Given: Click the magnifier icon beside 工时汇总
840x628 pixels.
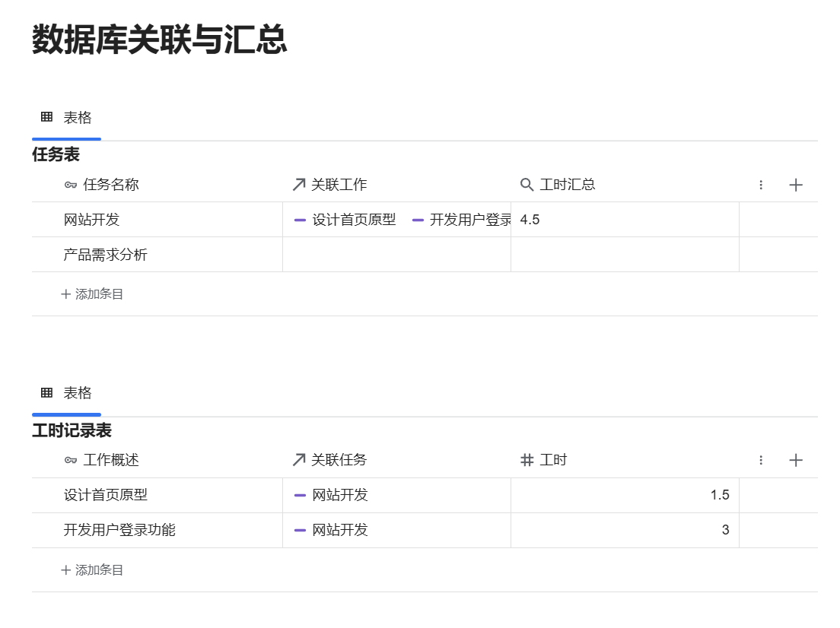Looking at the screenshot, I should (527, 185).
